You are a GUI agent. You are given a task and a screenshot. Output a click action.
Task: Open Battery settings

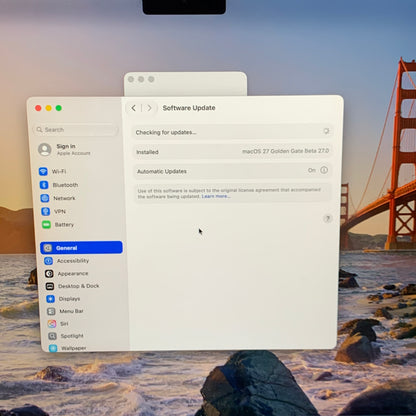point(58,225)
